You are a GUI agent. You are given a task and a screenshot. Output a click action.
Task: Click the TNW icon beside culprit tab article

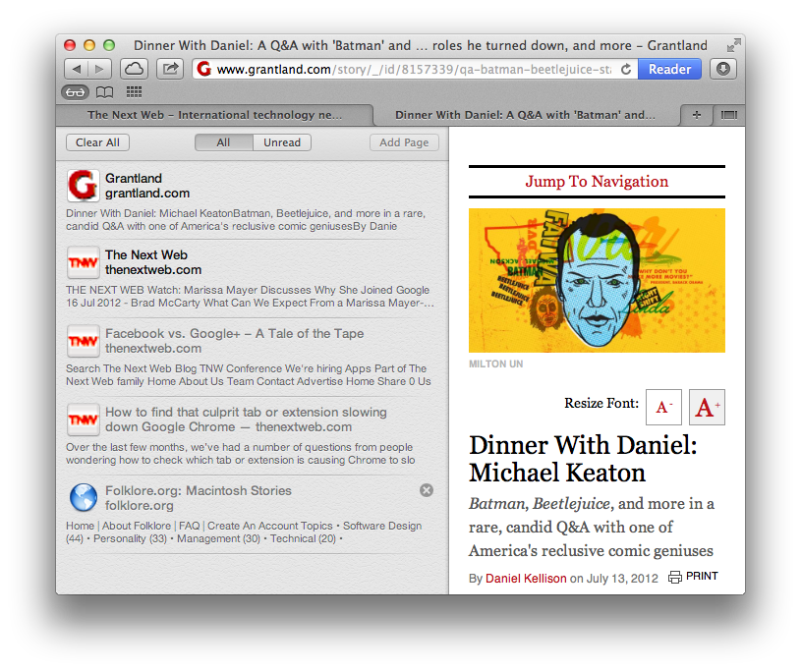[x=83, y=420]
